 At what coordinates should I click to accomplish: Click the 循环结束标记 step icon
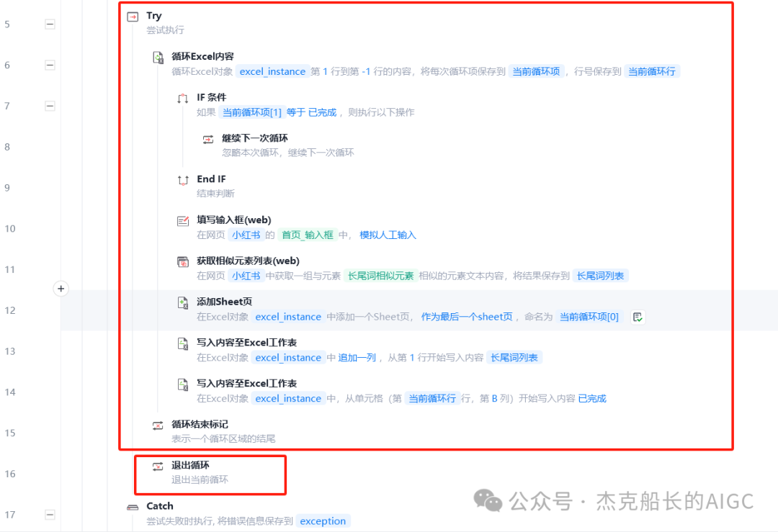158,425
